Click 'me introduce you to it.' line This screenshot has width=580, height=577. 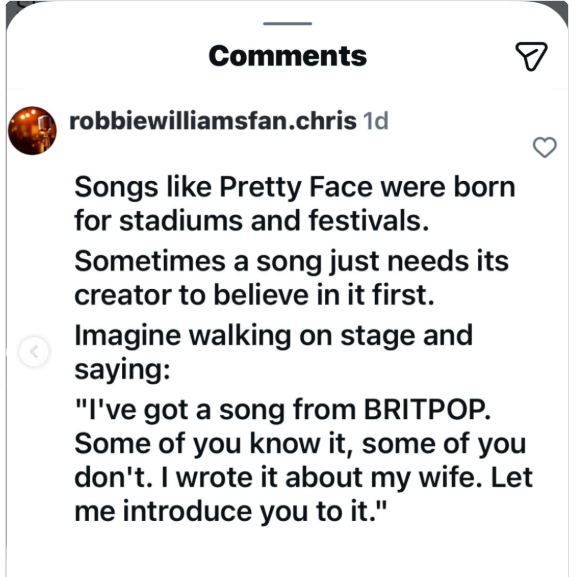click(230, 512)
